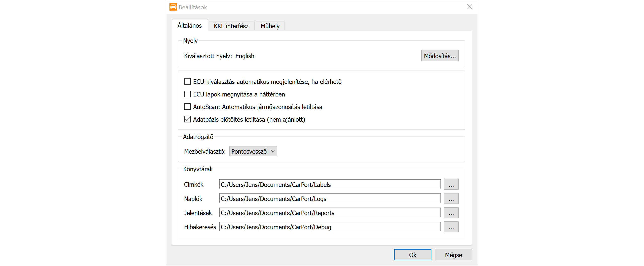Click the Jelentések Reports path field

tap(330, 213)
